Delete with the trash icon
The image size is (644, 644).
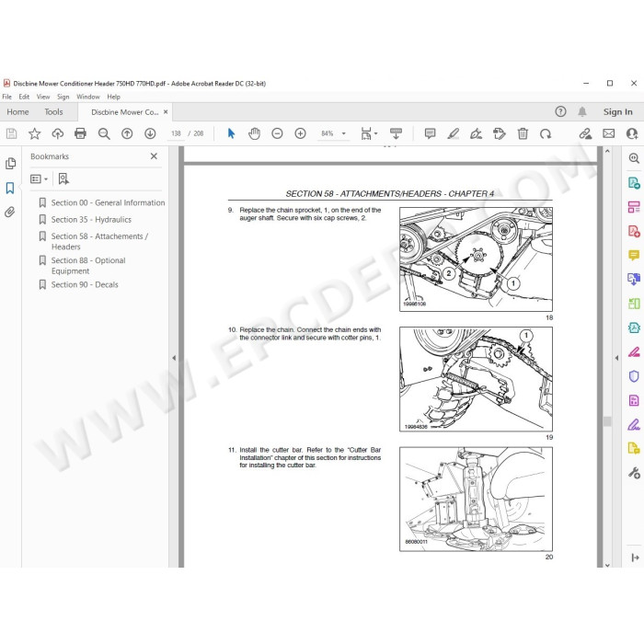[x=523, y=133]
